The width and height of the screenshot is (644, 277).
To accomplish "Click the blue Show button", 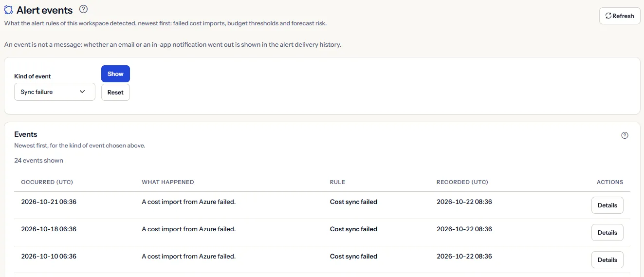I will tap(115, 74).
